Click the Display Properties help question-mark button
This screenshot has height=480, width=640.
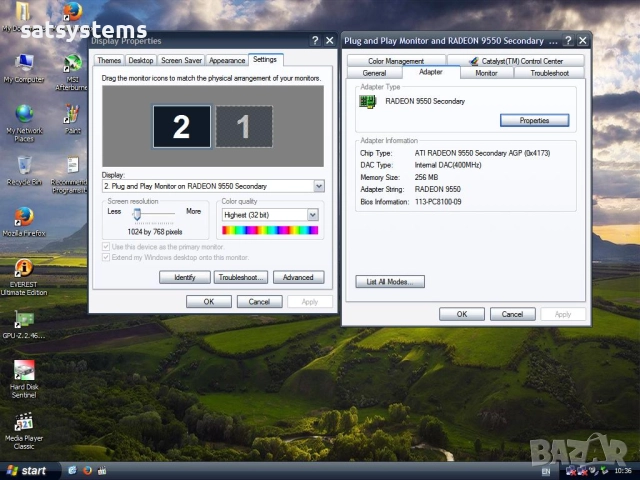315,40
